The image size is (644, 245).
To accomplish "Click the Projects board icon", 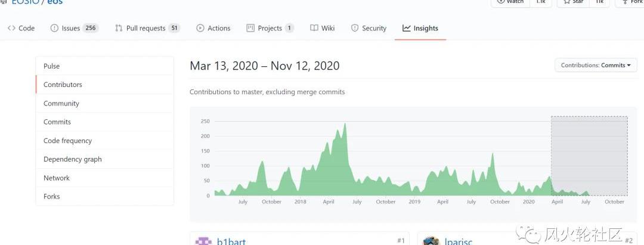I will tap(250, 28).
